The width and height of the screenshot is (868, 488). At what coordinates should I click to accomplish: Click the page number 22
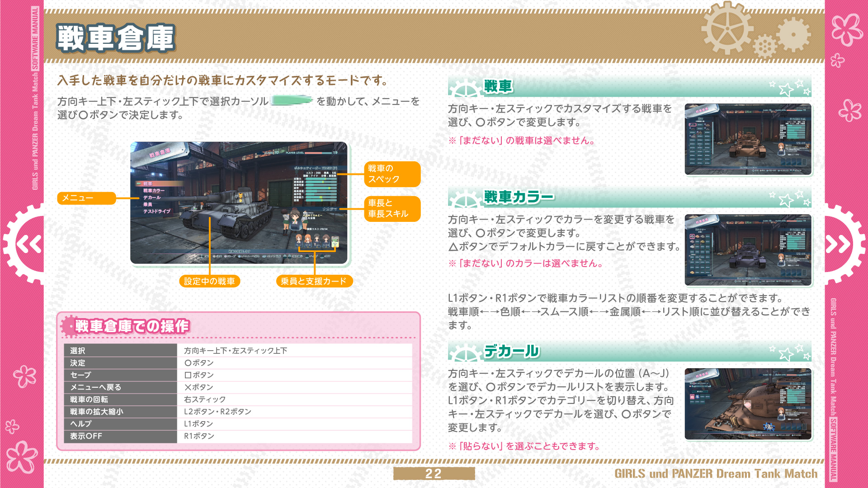(434, 474)
